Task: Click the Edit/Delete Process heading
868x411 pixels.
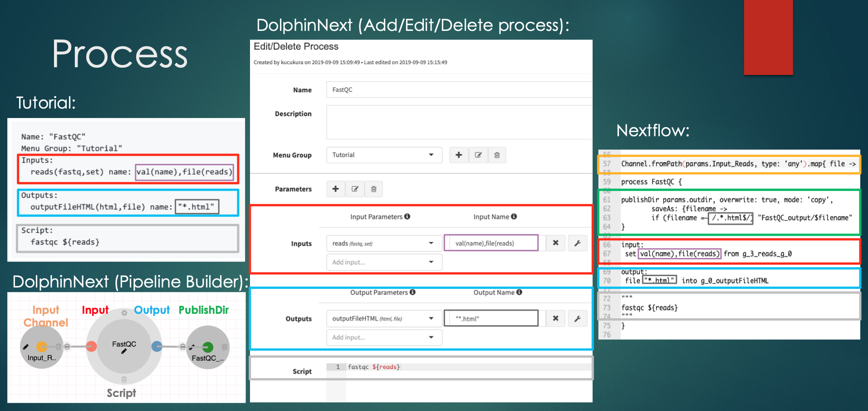Action: [x=296, y=46]
